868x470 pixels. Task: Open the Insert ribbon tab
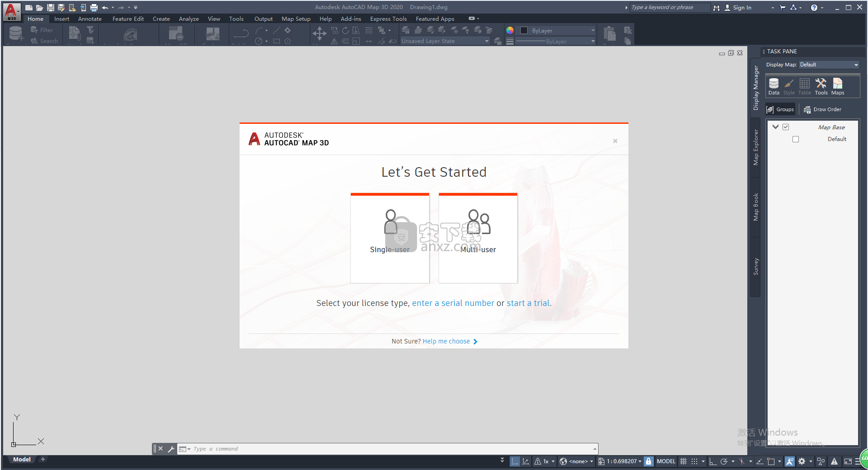(x=61, y=19)
